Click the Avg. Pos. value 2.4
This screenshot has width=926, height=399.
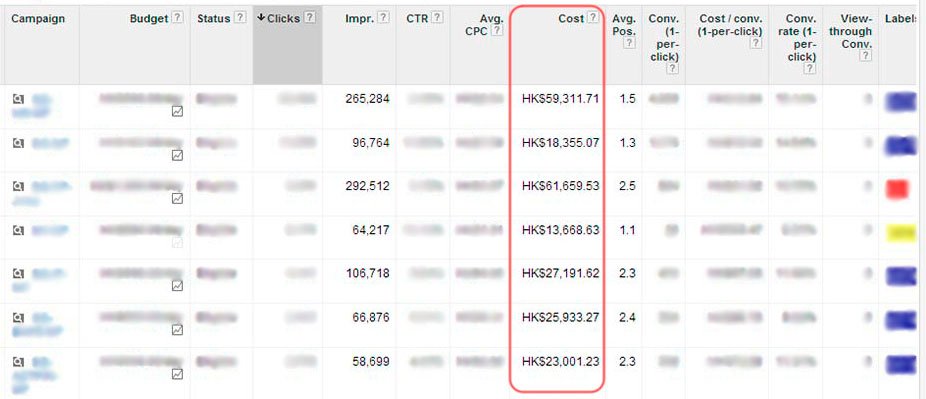click(x=628, y=318)
